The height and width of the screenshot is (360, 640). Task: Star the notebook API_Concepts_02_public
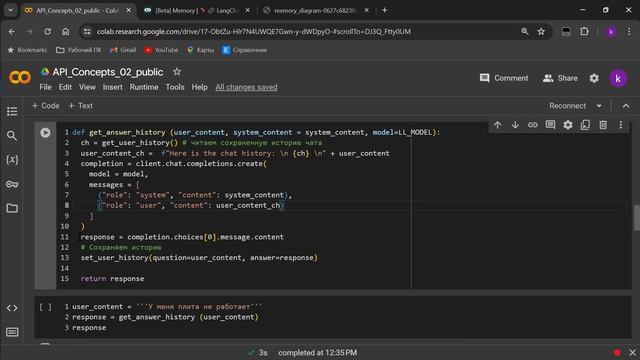[x=177, y=72]
